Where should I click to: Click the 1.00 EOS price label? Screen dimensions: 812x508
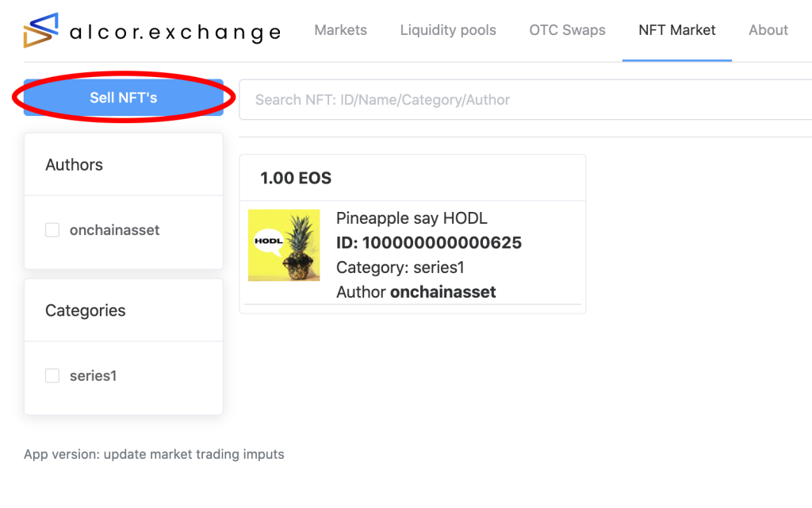295,178
